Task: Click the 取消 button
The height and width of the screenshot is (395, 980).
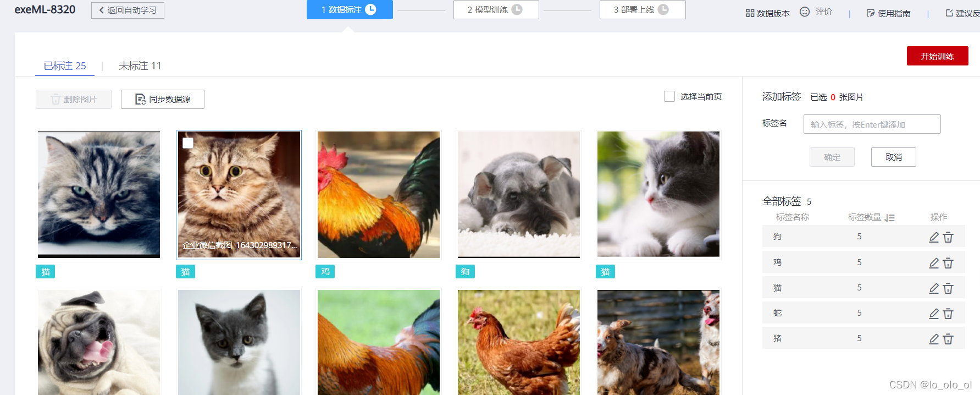Action: point(894,157)
